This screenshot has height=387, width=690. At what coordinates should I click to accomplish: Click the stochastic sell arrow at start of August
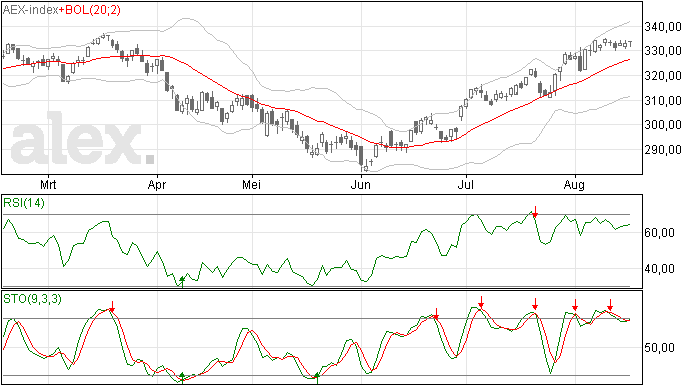(575, 305)
